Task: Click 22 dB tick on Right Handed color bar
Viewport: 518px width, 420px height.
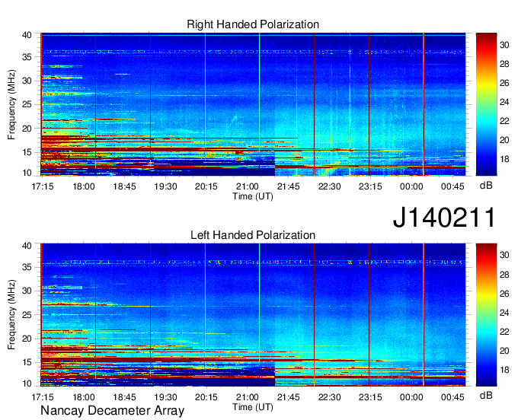Action: (x=504, y=121)
